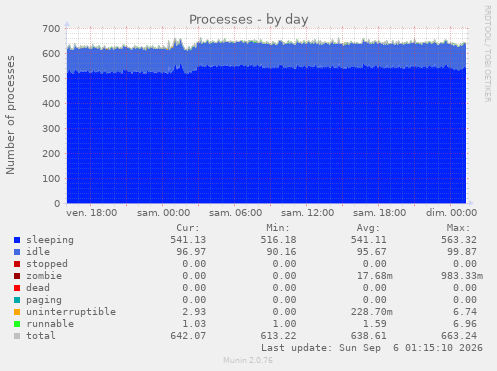
Task: Click the 'dead' legend label
Action: point(38,288)
